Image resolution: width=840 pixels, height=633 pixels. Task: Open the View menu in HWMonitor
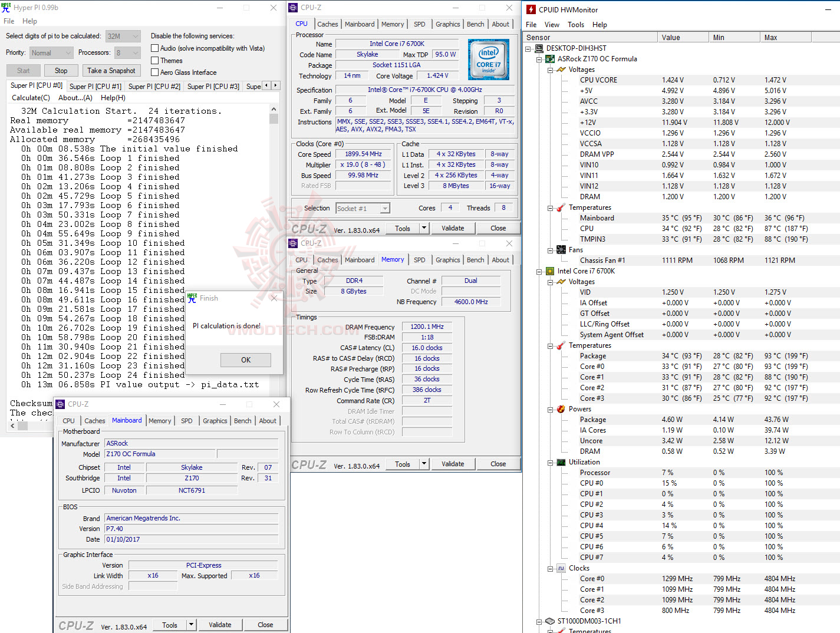pyautogui.click(x=552, y=25)
